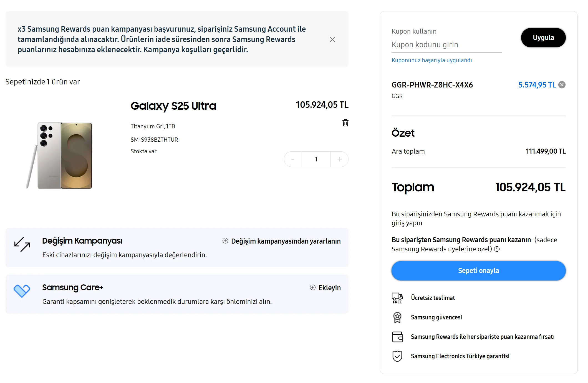Expand Samsung Care+ with Ekleyin
Image resolution: width=588 pixels, height=383 pixels.
point(325,288)
